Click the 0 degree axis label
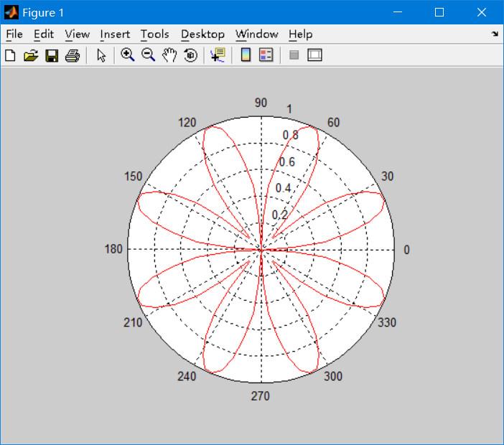Viewport: 504px width, 445px height. (406, 250)
